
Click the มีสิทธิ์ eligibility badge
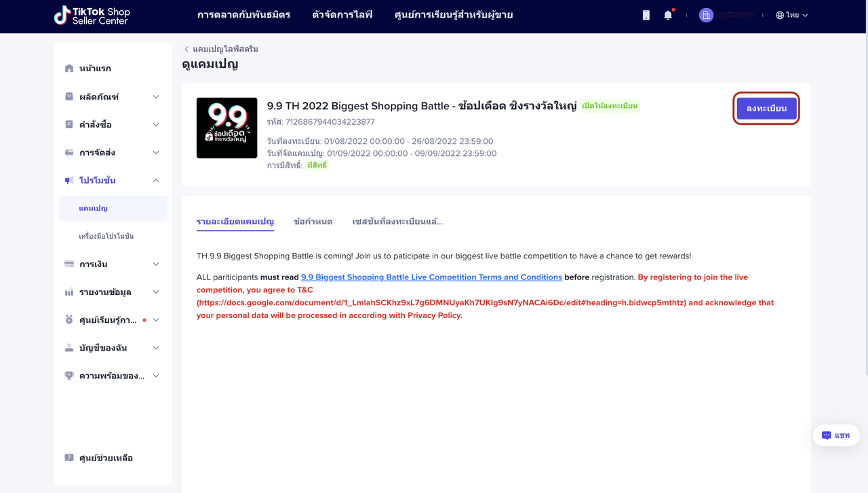(317, 165)
